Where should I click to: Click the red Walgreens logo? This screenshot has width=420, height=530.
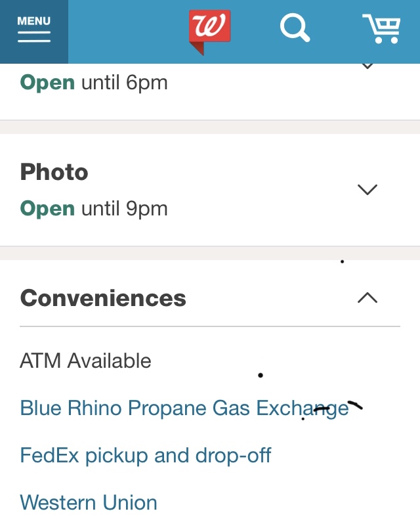point(209,30)
